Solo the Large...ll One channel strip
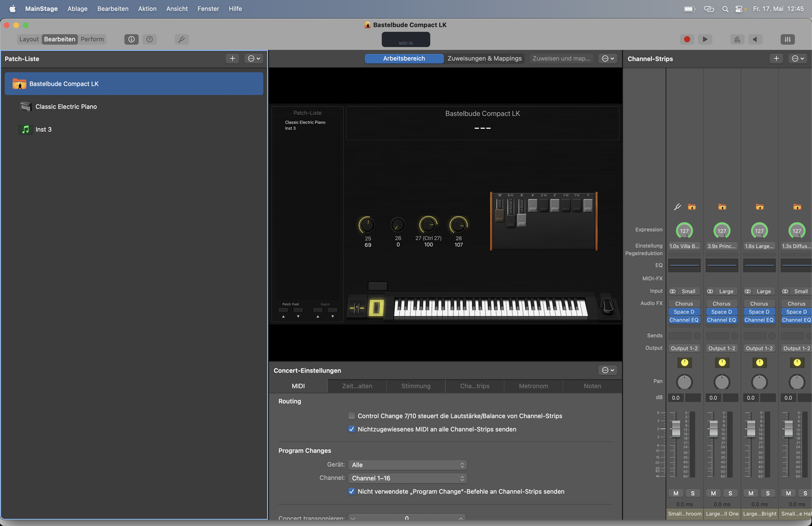The width and height of the screenshot is (812, 526). click(730, 493)
